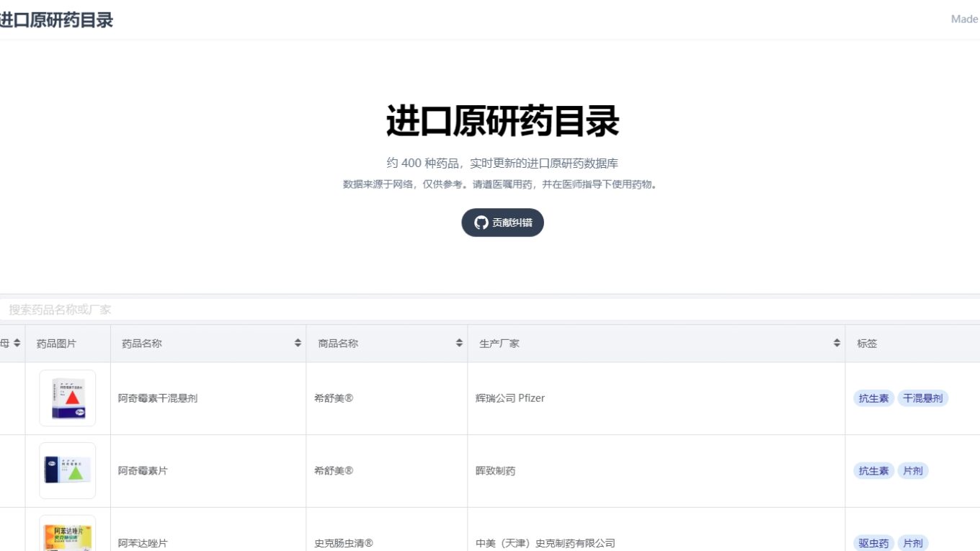Select 抗生素 tag in 阿奇霉素干混悬剂 row

(873, 398)
